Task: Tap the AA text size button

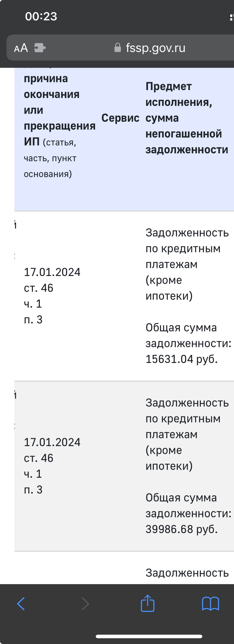Action: pyautogui.click(x=21, y=48)
